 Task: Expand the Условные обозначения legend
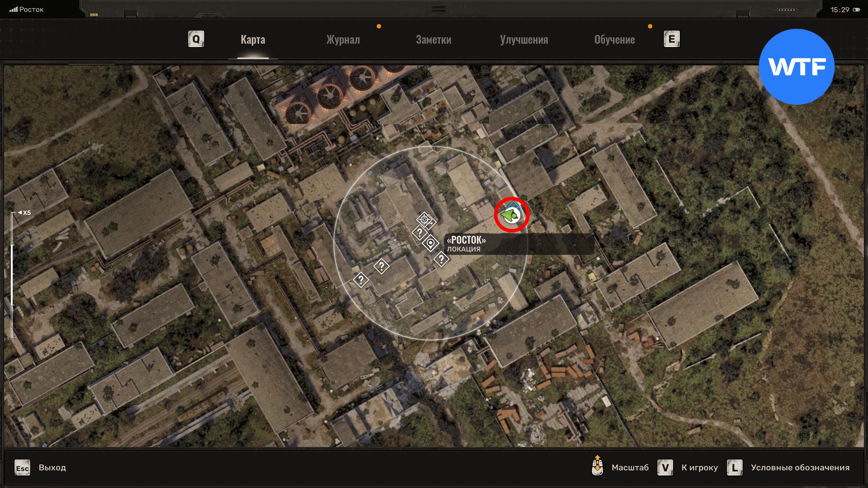[x=800, y=468]
